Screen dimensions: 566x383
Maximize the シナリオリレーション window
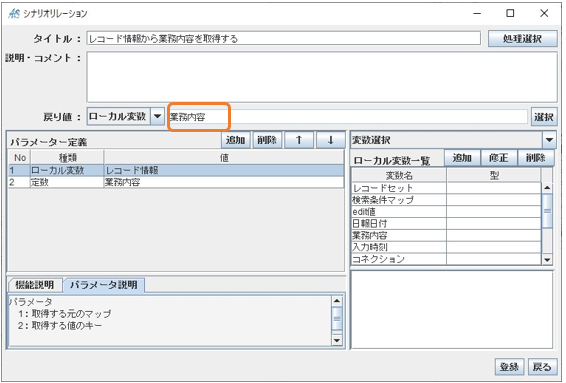pyautogui.click(x=510, y=13)
